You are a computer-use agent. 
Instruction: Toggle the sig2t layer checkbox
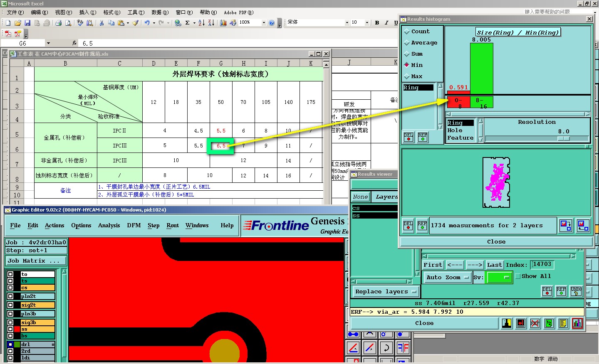tap(10, 305)
